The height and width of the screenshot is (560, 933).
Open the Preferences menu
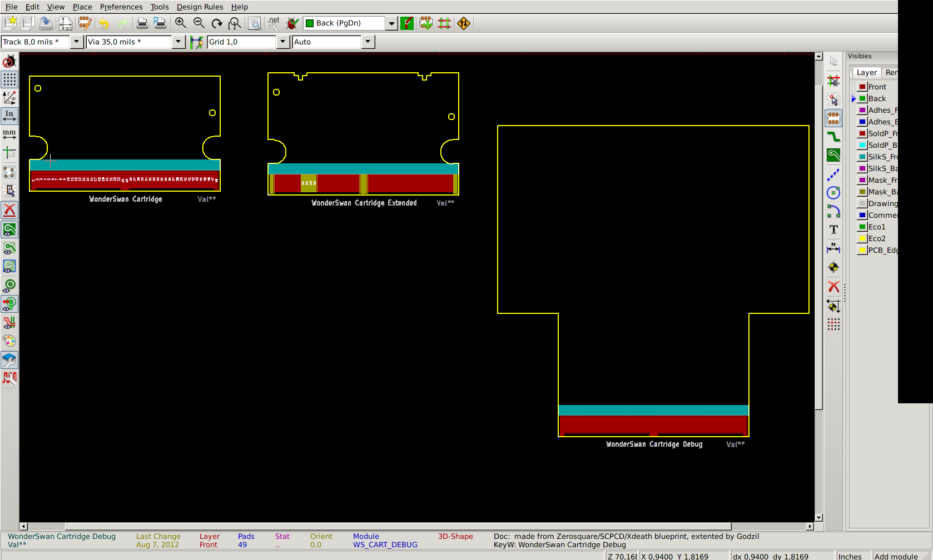121,7
